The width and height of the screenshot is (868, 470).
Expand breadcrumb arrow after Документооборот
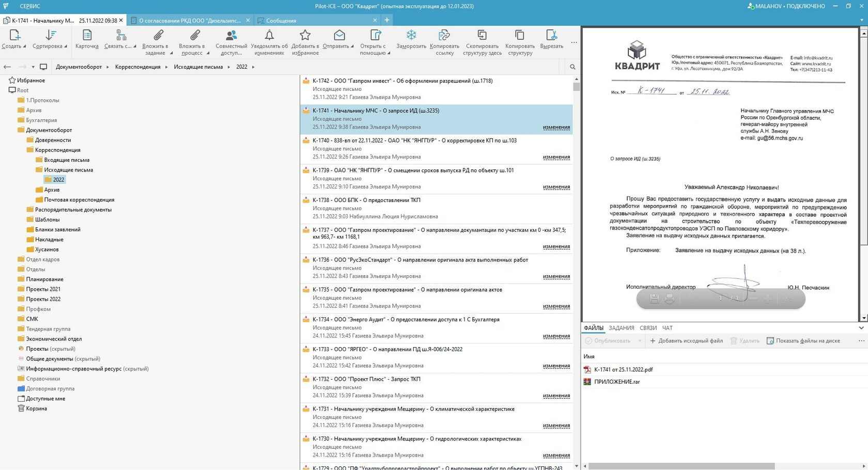[x=108, y=67]
